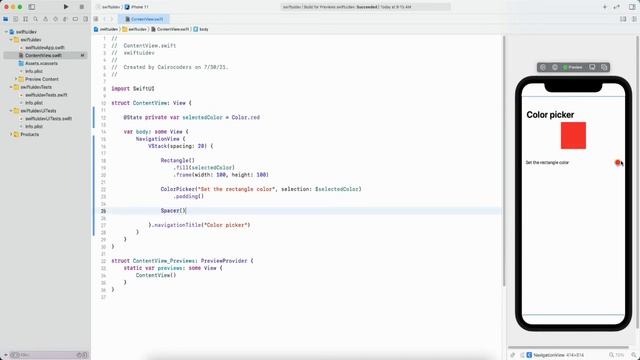The width and height of the screenshot is (640, 360).
Task: Run the project with the Play button
Action: tap(66, 7)
